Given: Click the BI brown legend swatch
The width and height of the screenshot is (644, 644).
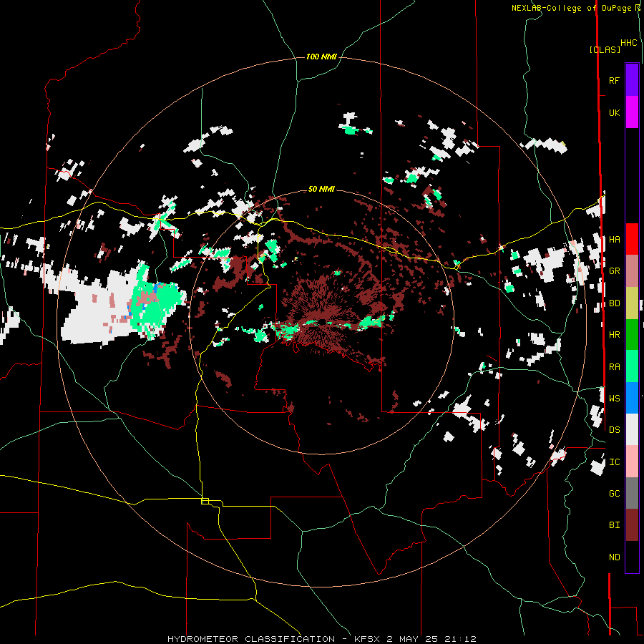Looking at the screenshot, I should point(632,525).
